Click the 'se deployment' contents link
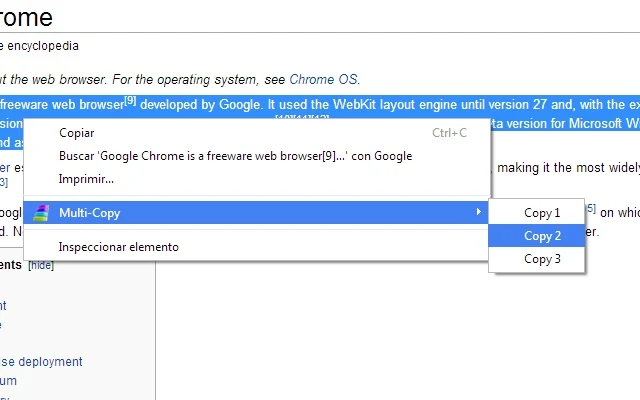Viewport: 640px width, 400px height. (43, 362)
